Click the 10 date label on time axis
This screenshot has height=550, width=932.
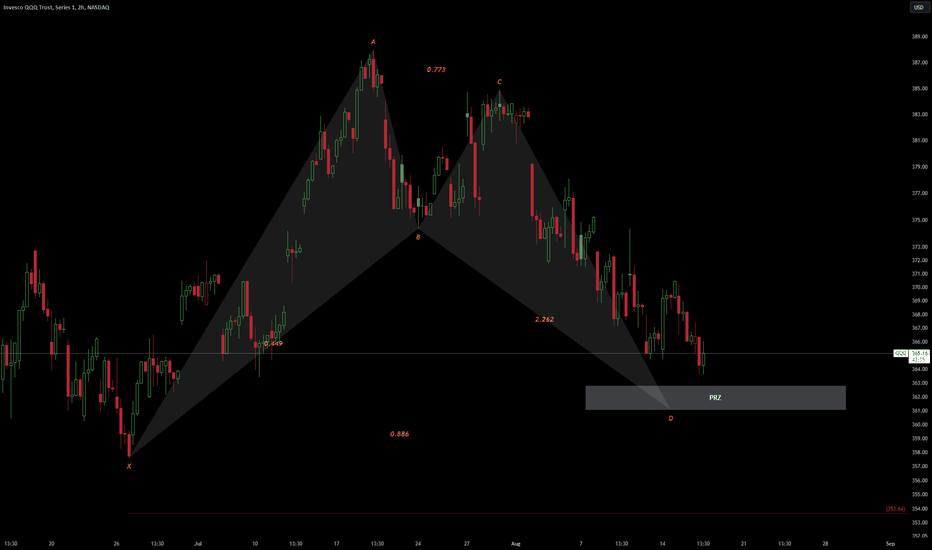point(255,543)
